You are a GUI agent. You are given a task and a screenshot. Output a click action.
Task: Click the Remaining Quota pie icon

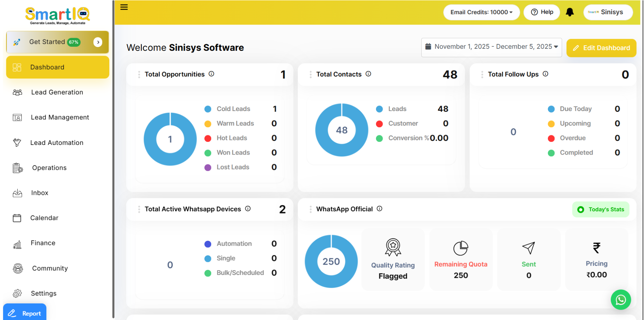point(461,248)
